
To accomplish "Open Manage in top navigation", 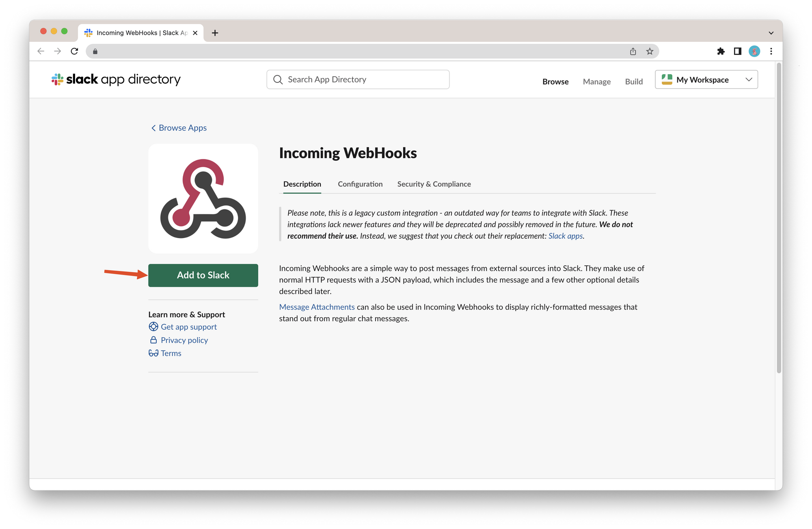I will pyautogui.click(x=597, y=82).
